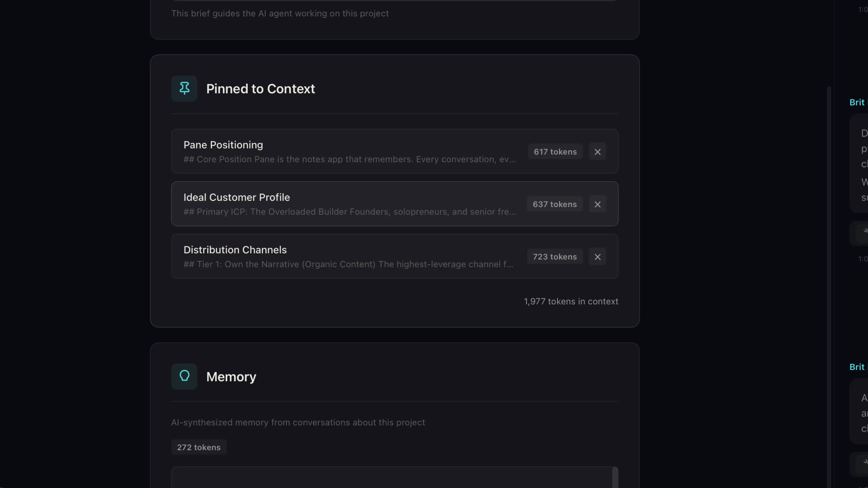Screen dimensions: 868x488
Task: Remove Pane Positioning from pinned context
Action: click(x=597, y=152)
